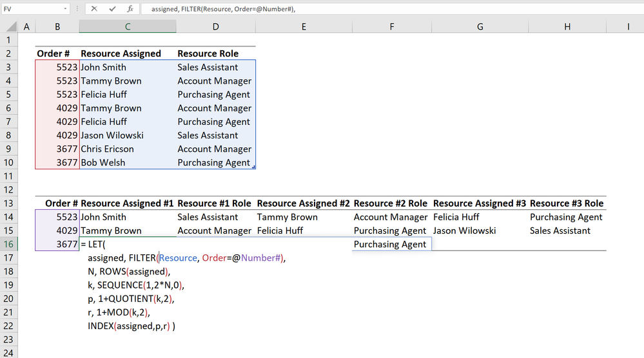Click 'Resource Assigned #1' header

tap(127, 203)
